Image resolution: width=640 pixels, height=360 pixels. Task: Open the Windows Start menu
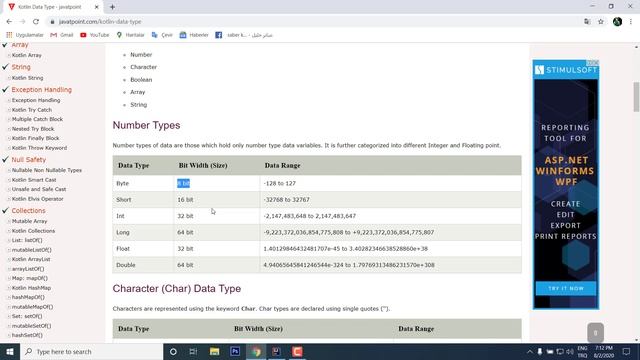coord(10,351)
